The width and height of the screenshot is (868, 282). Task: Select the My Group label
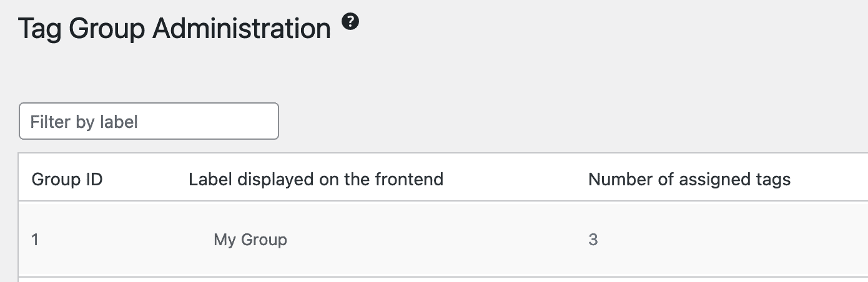click(250, 240)
